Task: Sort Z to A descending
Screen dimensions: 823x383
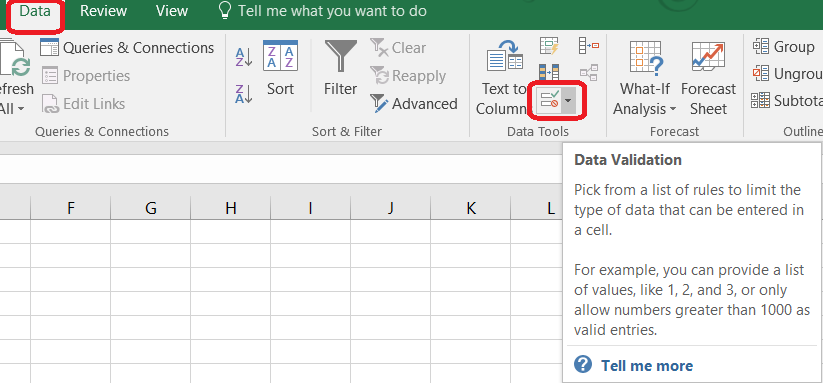Action: [244, 94]
